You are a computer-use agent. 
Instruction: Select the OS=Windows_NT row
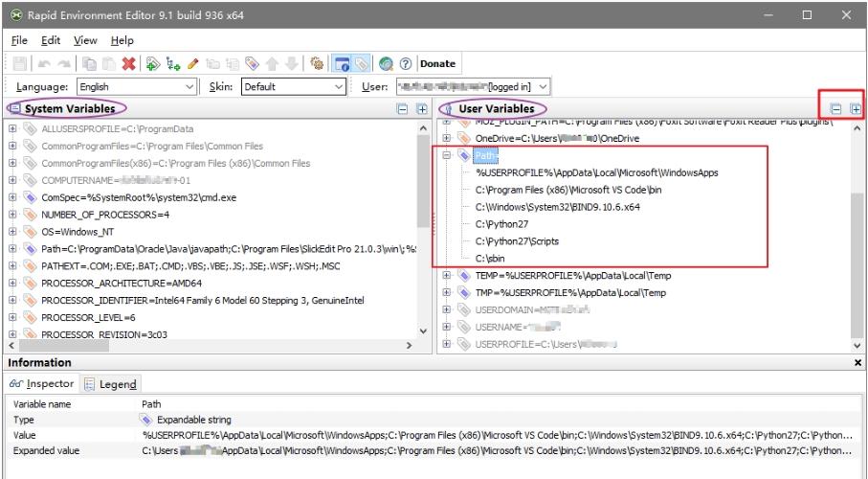[x=78, y=232]
